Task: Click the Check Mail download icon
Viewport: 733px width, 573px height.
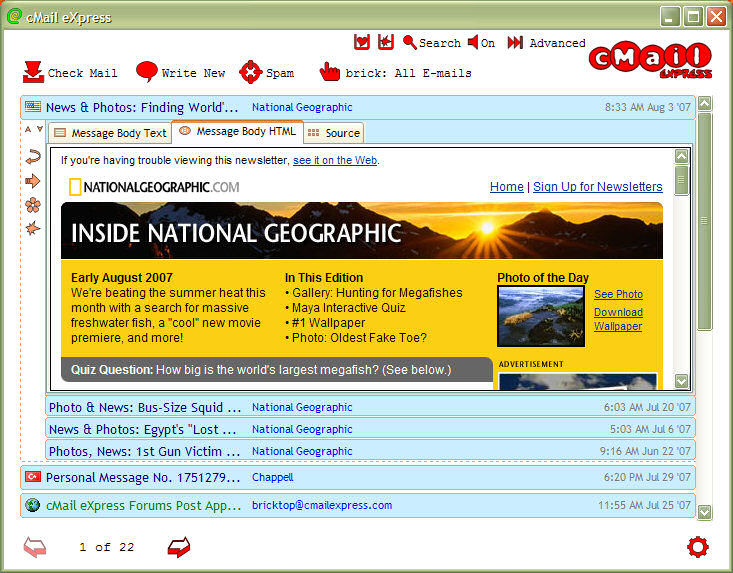Action: tap(33, 72)
